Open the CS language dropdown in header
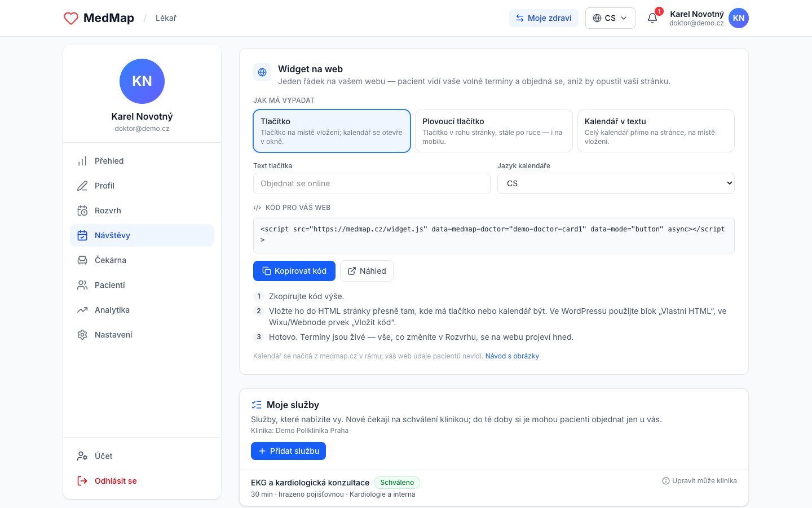 tap(610, 18)
